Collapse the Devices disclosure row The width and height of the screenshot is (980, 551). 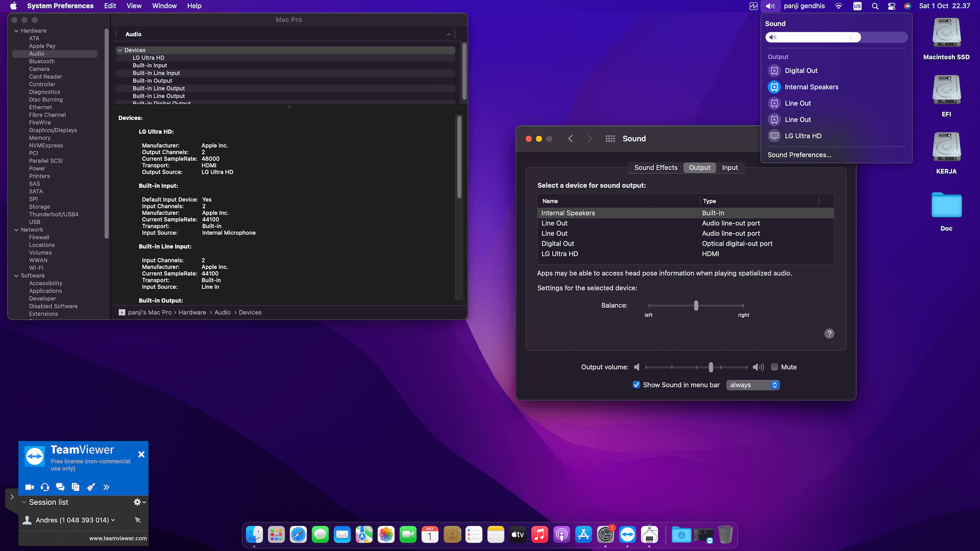pos(120,50)
